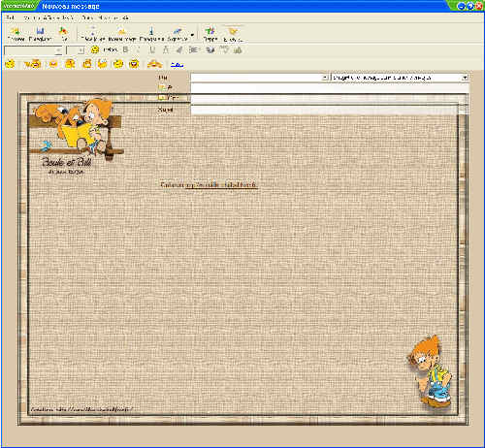
Task: Click the blue link after the emoticon row
Action: point(178,65)
